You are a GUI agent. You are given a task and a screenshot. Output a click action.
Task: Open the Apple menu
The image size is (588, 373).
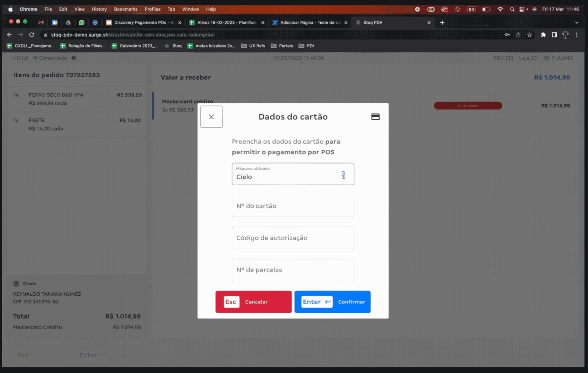pyautogui.click(x=11, y=9)
